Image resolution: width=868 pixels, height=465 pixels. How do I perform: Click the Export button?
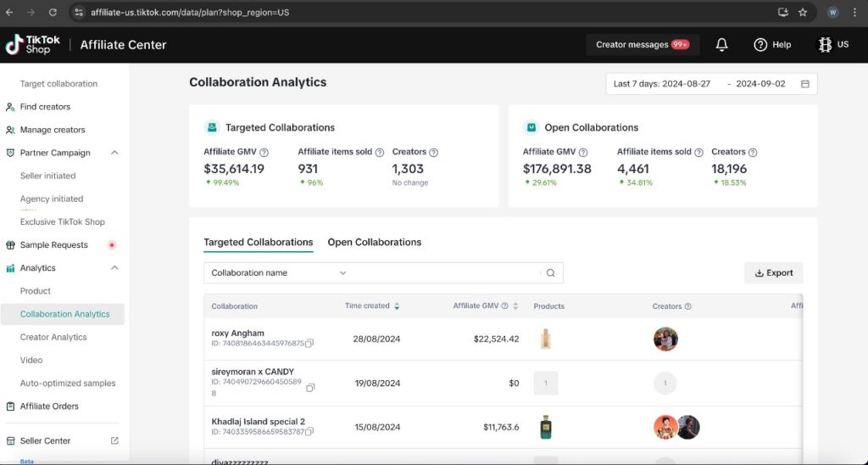tap(773, 272)
